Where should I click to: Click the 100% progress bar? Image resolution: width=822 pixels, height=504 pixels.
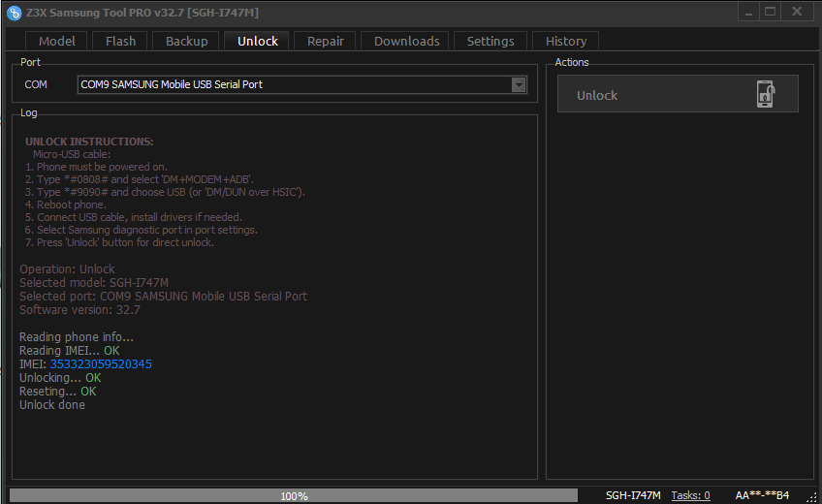pos(294,495)
